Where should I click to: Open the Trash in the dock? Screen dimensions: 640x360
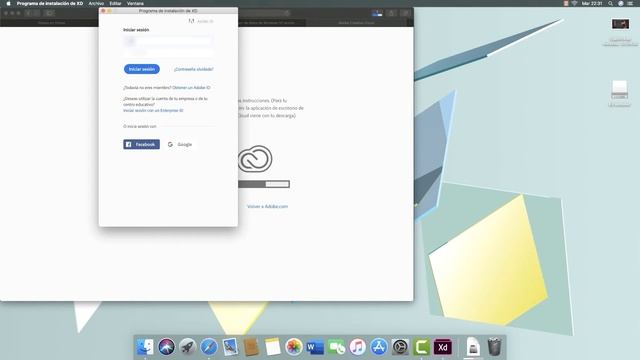[x=494, y=347]
